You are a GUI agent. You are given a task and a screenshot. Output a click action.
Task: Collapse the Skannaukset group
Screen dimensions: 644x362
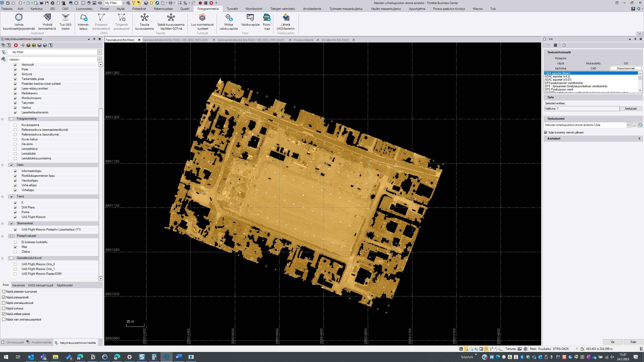[x=3, y=223]
